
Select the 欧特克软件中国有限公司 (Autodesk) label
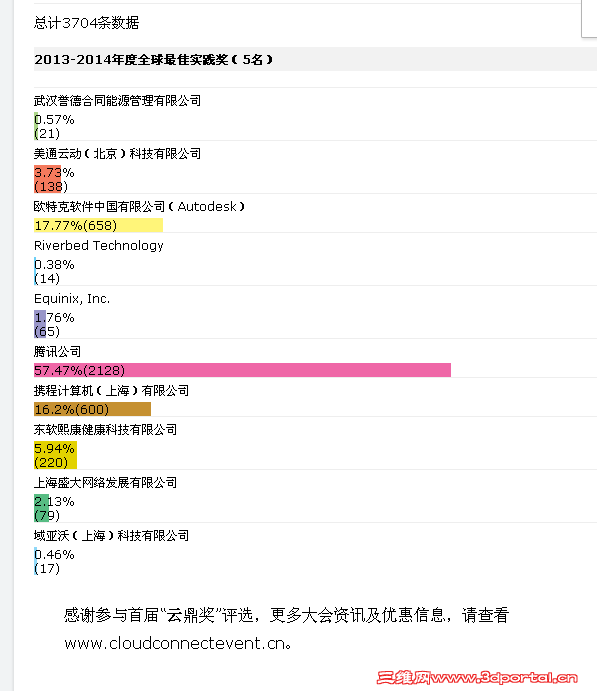tap(139, 206)
